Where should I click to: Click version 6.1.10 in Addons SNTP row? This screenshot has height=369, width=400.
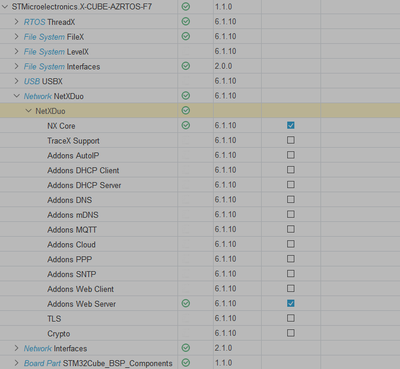(x=225, y=274)
